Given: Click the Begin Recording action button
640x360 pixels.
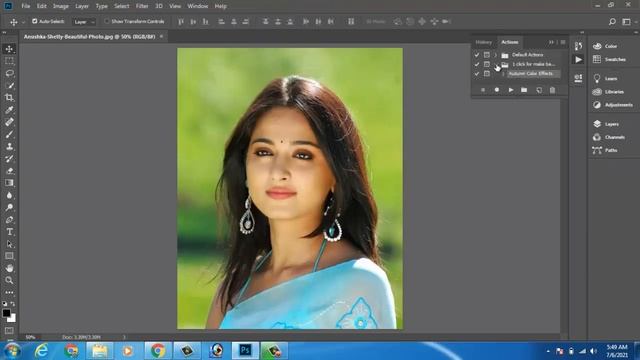Looking at the screenshot, I should point(497,90).
